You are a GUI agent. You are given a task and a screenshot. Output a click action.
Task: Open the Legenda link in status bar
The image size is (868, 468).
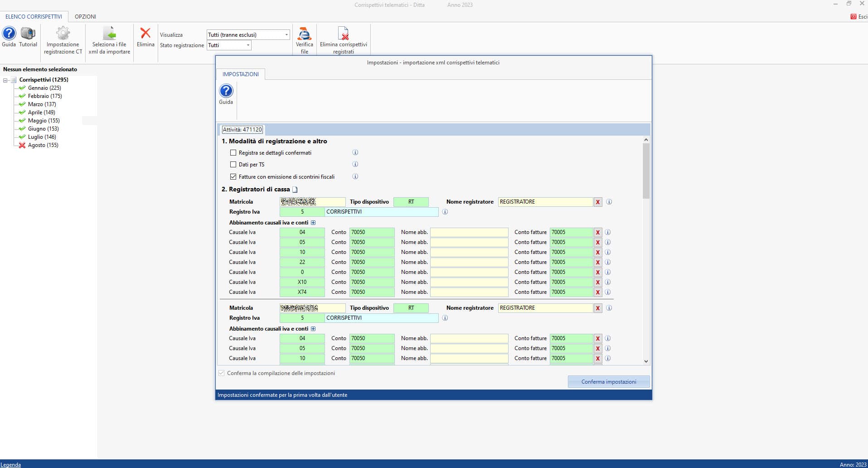[11, 464]
